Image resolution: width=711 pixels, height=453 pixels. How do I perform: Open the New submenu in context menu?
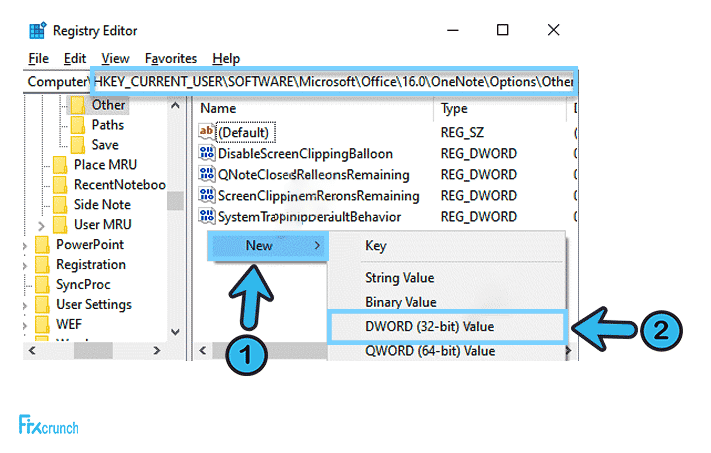pyautogui.click(x=268, y=246)
